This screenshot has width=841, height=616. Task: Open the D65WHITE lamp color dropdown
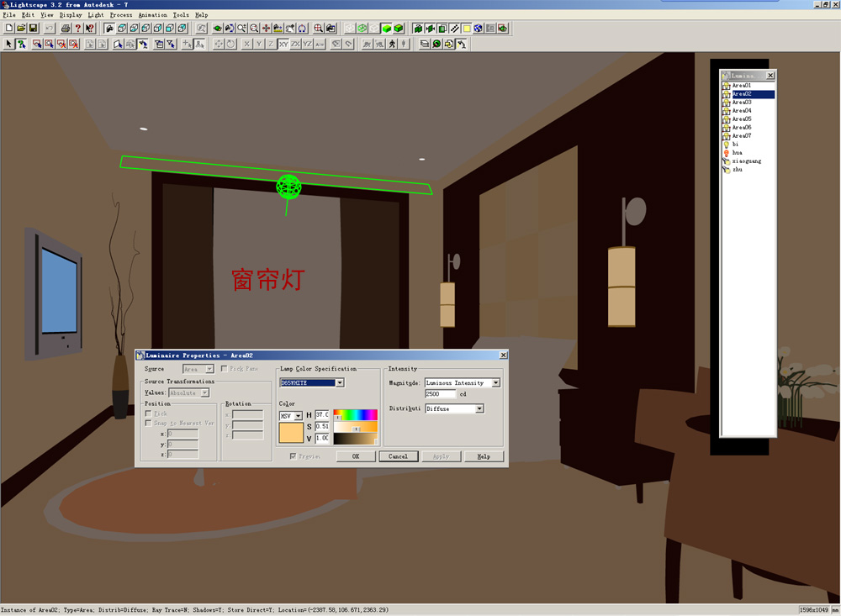coord(340,383)
